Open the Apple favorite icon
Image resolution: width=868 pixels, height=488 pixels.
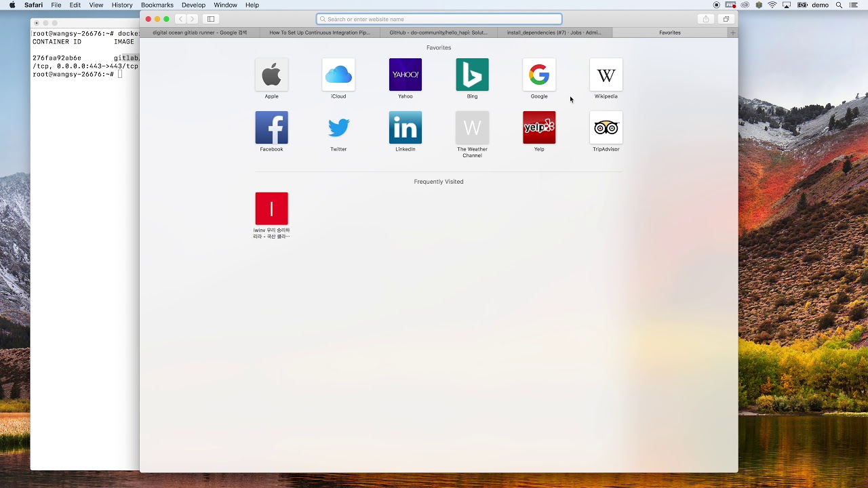[x=271, y=75]
